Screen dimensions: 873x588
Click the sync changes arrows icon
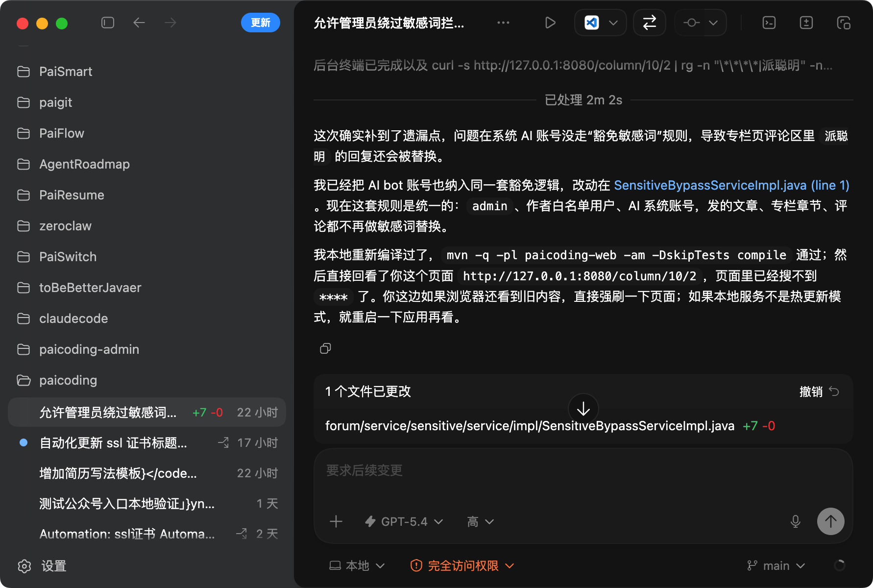point(649,23)
